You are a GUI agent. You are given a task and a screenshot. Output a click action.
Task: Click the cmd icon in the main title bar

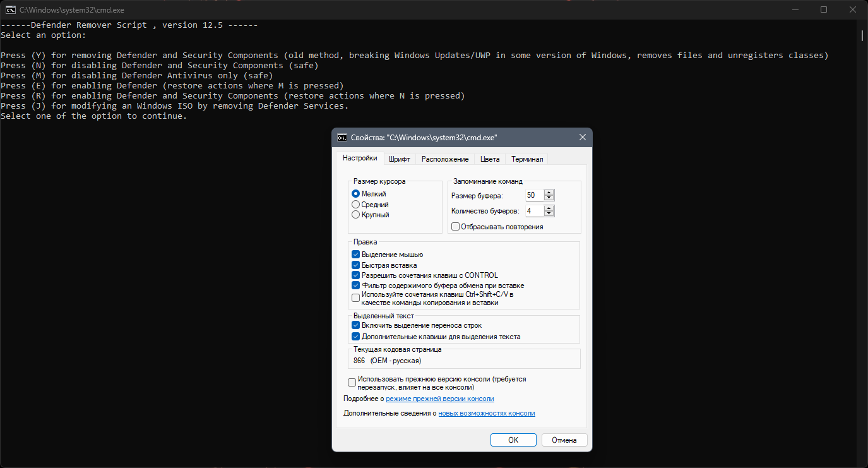(x=11, y=9)
